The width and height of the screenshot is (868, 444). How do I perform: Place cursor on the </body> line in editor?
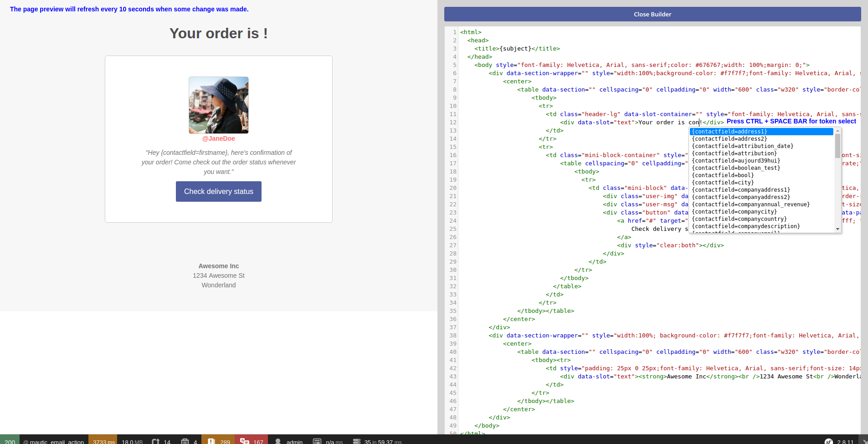click(x=487, y=426)
